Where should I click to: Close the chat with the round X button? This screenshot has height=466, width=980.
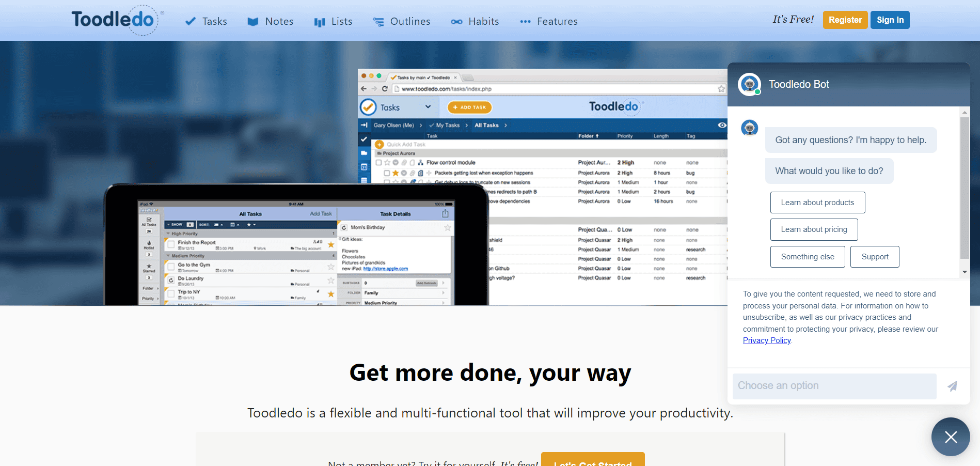pyautogui.click(x=951, y=437)
